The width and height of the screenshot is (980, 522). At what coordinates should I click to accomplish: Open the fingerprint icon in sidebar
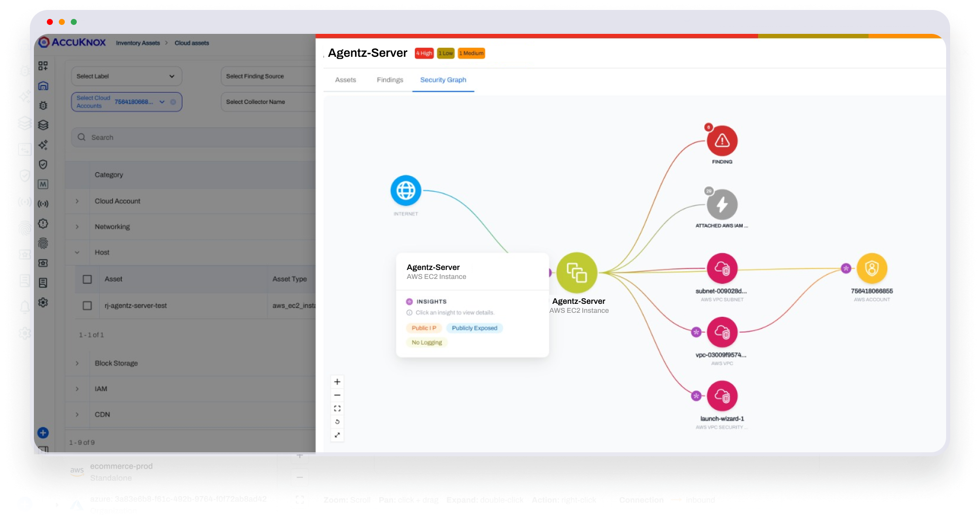(43, 243)
